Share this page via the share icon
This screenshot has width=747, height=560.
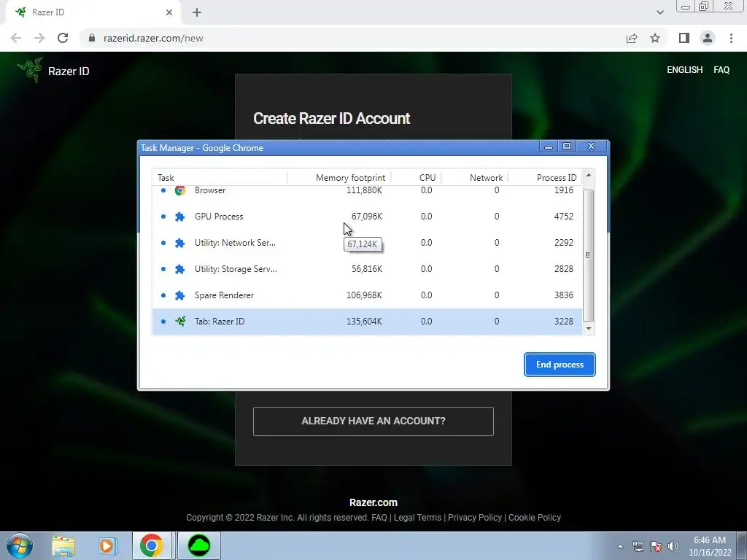[x=632, y=38]
